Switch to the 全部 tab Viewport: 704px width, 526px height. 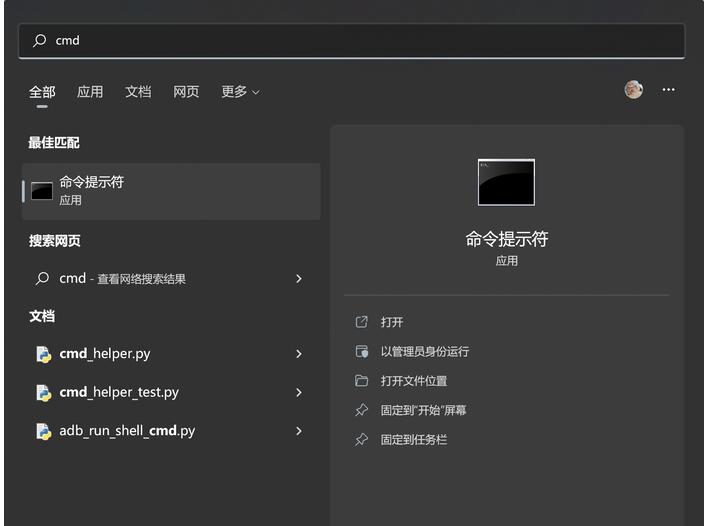coord(42,92)
